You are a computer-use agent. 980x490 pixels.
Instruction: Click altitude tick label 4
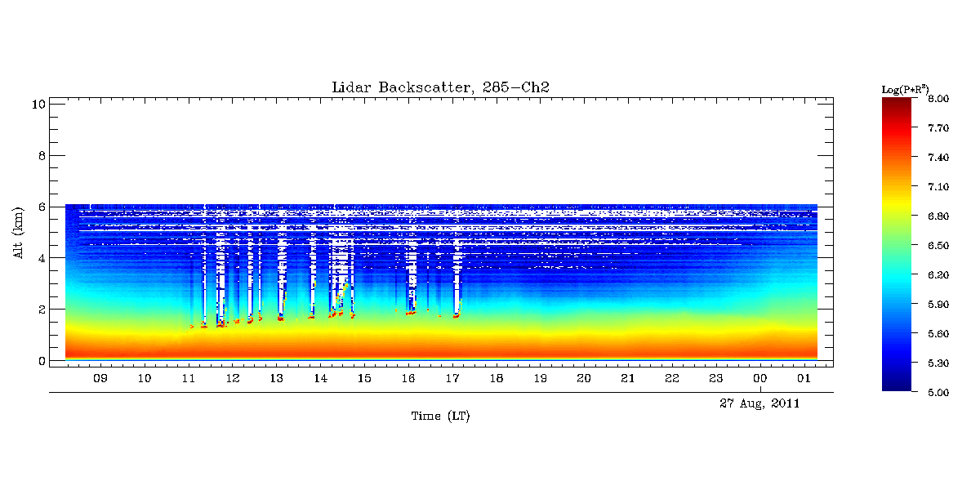(40, 258)
